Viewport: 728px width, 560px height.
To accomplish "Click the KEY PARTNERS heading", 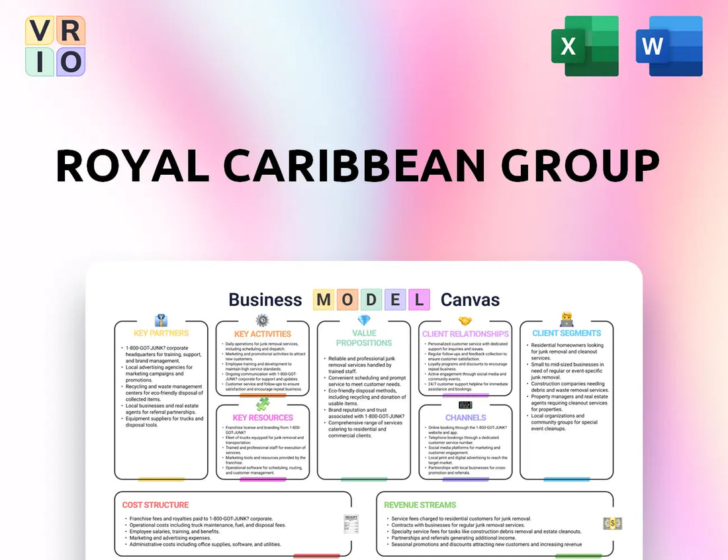I will (x=161, y=333).
